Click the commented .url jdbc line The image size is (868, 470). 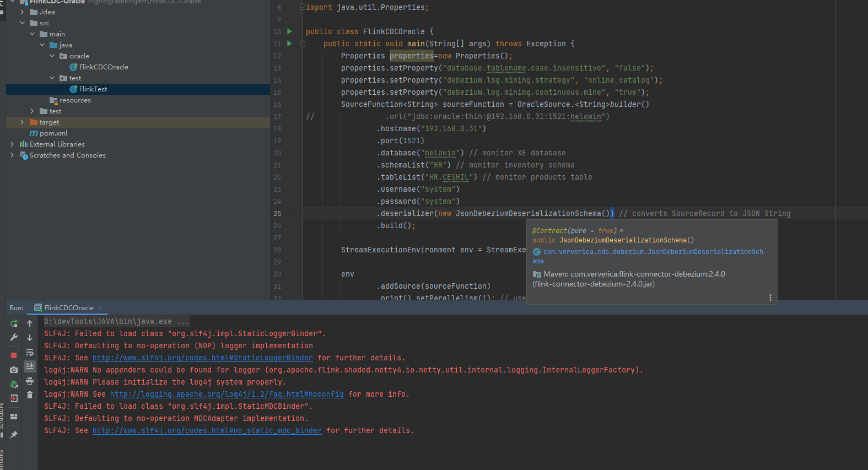pyautogui.click(x=498, y=117)
